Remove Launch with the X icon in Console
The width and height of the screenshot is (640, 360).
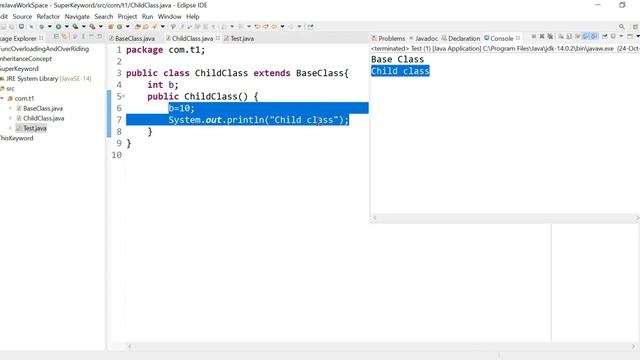click(542, 36)
